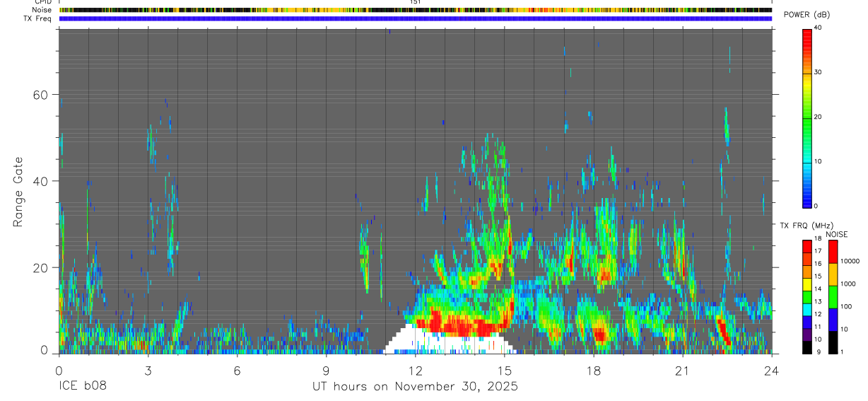Screen dimensions: 868x401
Task: Click the 'Noise' strip label at top
Action: pos(42,10)
